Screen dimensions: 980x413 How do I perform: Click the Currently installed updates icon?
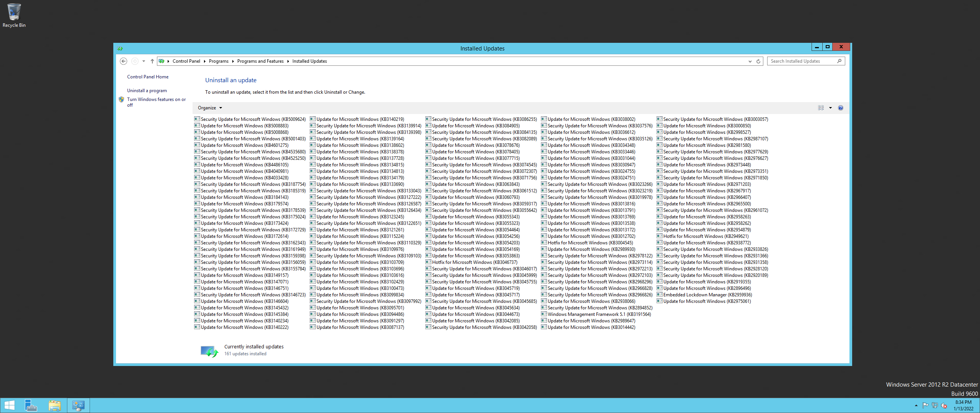209,351
